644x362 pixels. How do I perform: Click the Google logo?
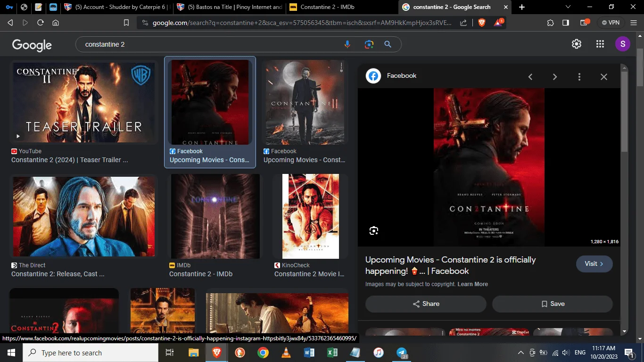click(x=32, y=45)
